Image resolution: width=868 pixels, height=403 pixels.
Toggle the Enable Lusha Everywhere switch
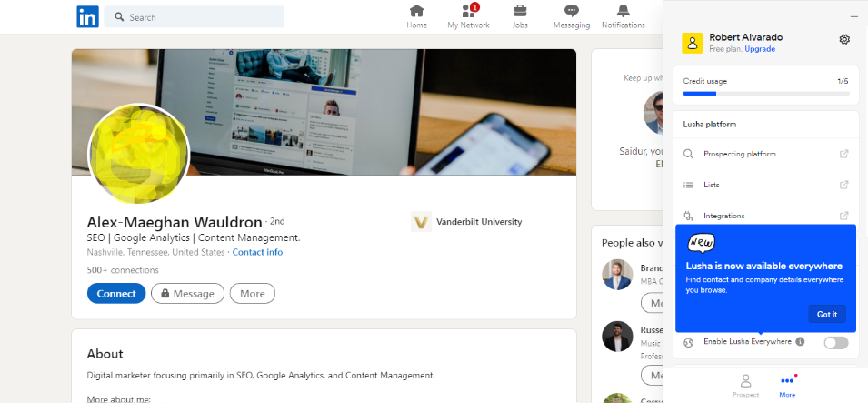coord(836,343)
